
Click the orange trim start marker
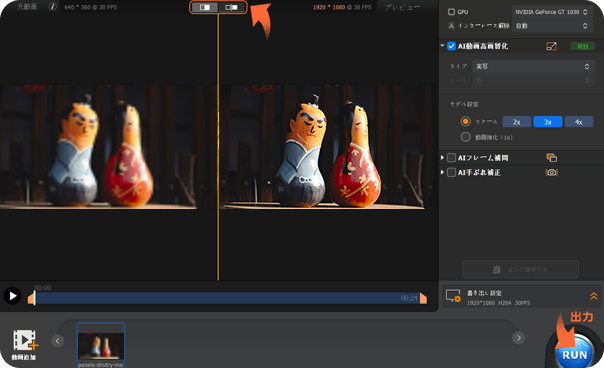[x=30, y=298]
